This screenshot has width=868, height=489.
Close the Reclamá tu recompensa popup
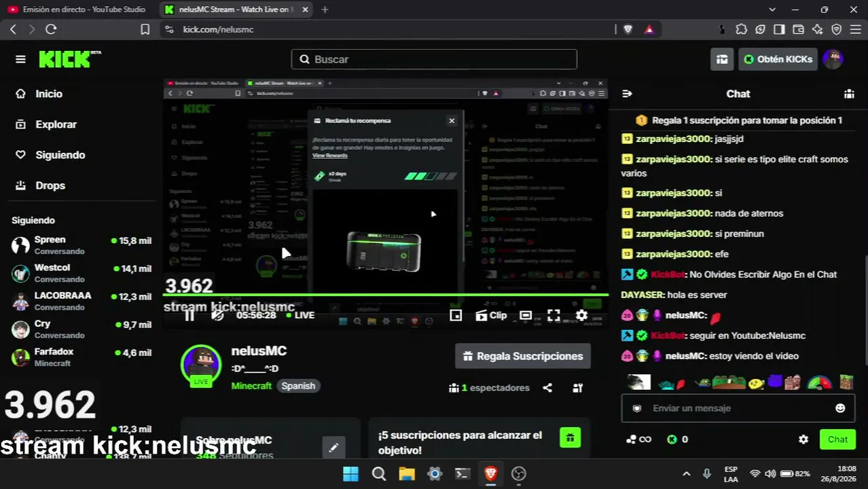click(452, 121)
